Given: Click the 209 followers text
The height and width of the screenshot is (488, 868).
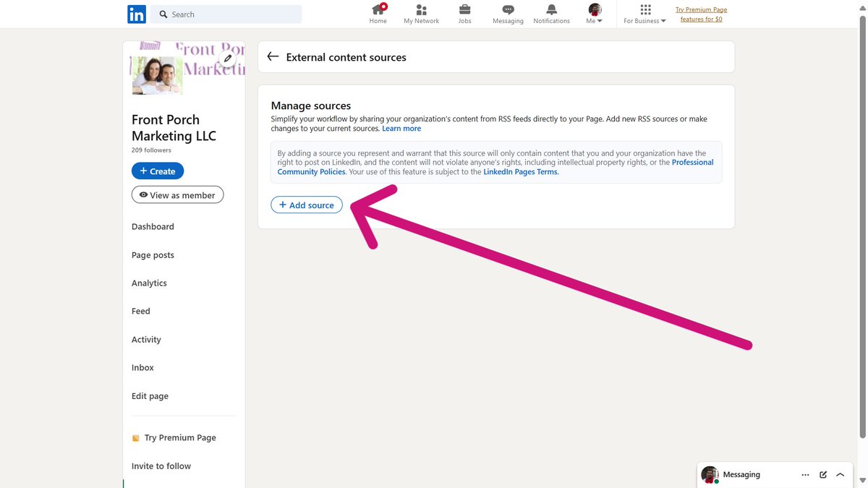Looking at the screenshot, I should pyautogui.click(x=151, y=150).
